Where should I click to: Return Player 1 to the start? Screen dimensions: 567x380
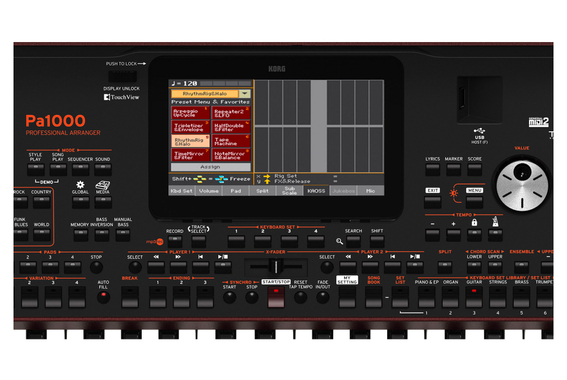pyautogui.click(x=201, y=268)
